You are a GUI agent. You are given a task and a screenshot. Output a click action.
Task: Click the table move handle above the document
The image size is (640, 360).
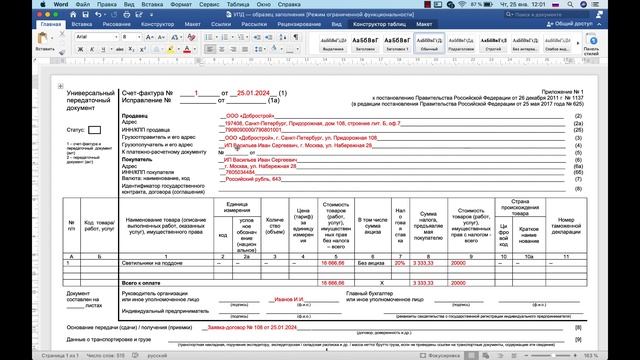tap(60, 86)
